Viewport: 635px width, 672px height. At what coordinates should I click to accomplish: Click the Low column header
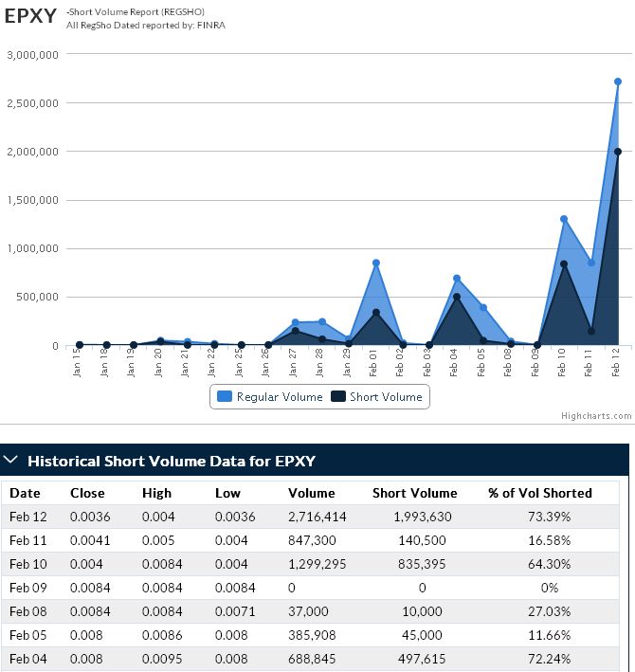pos(228,493)
